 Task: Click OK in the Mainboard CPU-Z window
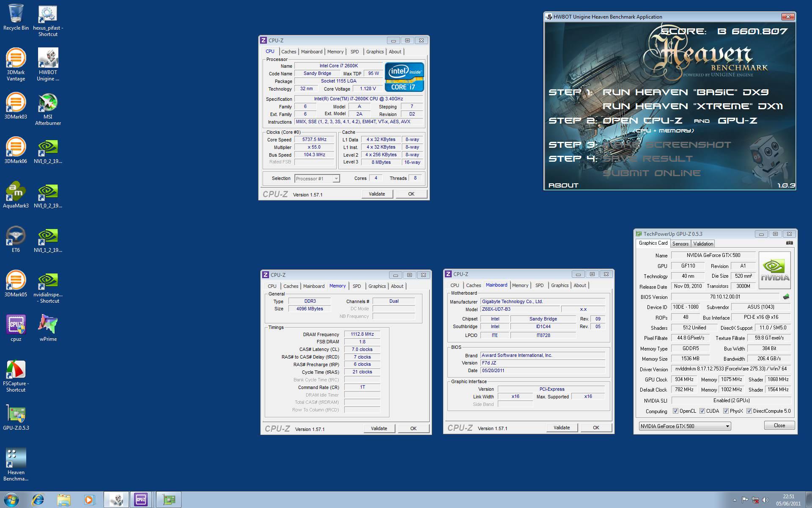point(596,428)
